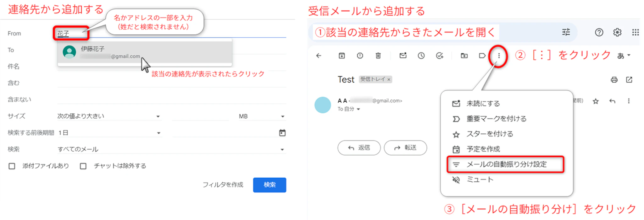Viewport: 644px width, 220px height.
Task: Enable the 添付ファイルあり checkbox
Action: pyautogui.click(x=12, y=166)
